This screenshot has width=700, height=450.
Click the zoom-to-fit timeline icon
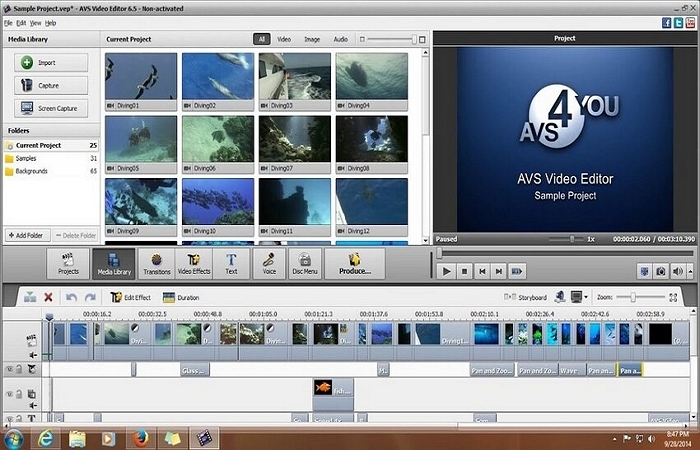pyautogui.click(x=673, y=297)
